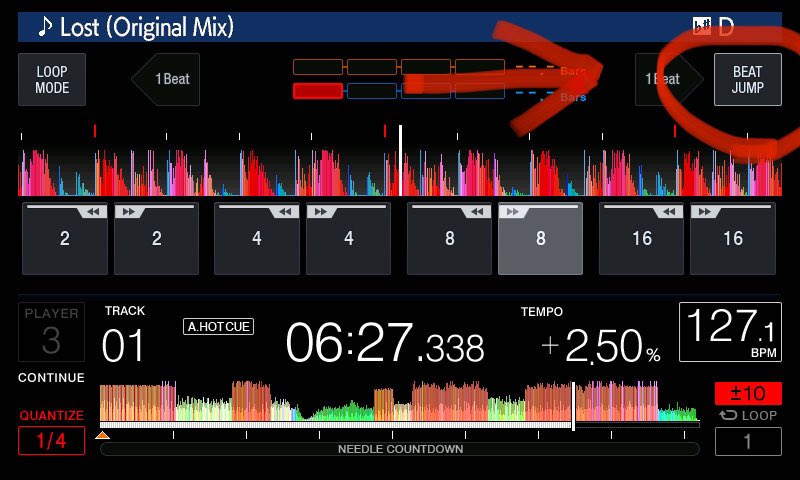This screenshot has width=800, height=480.
Task: Click the music note icon beside title
Action: [45, 27]
